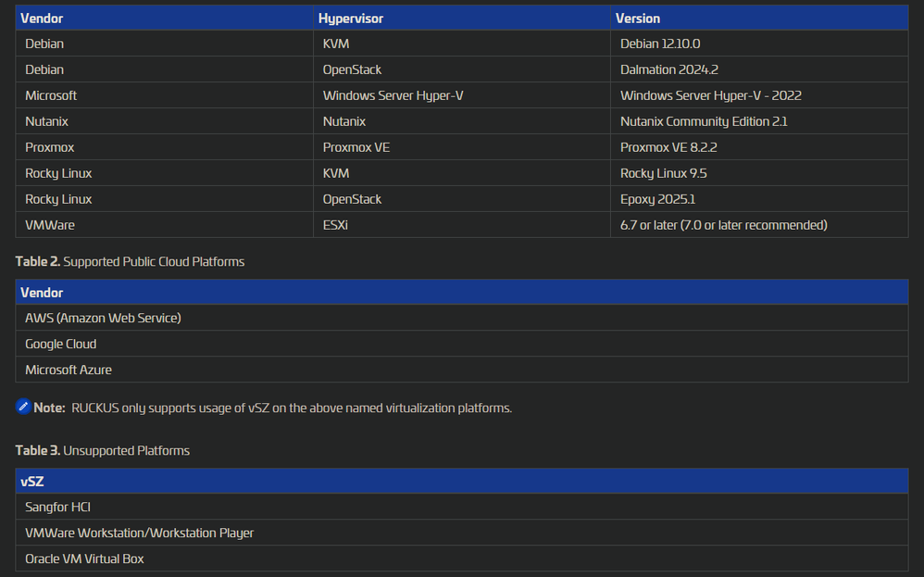924x577 pixels.
Task: Click the Nutanix cell in the Hypervisor column
Action: point(461,121)
